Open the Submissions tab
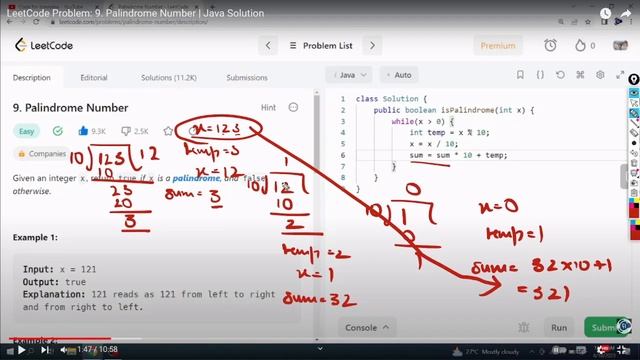This screenshot has height=360, width=640. click(x=247, y=78)
